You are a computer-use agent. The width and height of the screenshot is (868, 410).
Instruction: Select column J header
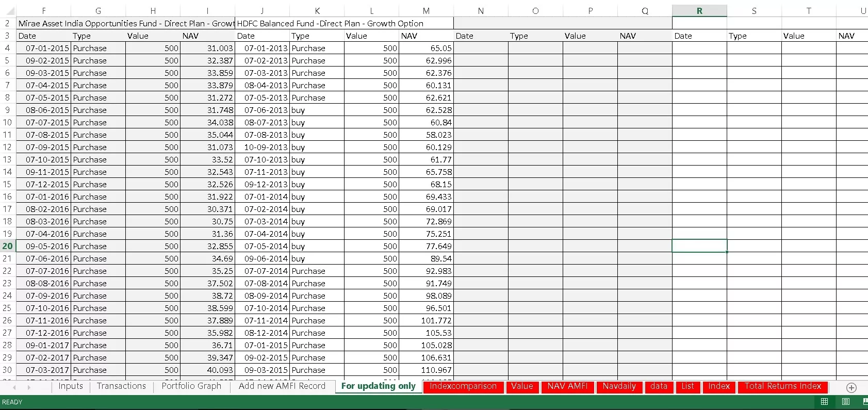[262, 11]
